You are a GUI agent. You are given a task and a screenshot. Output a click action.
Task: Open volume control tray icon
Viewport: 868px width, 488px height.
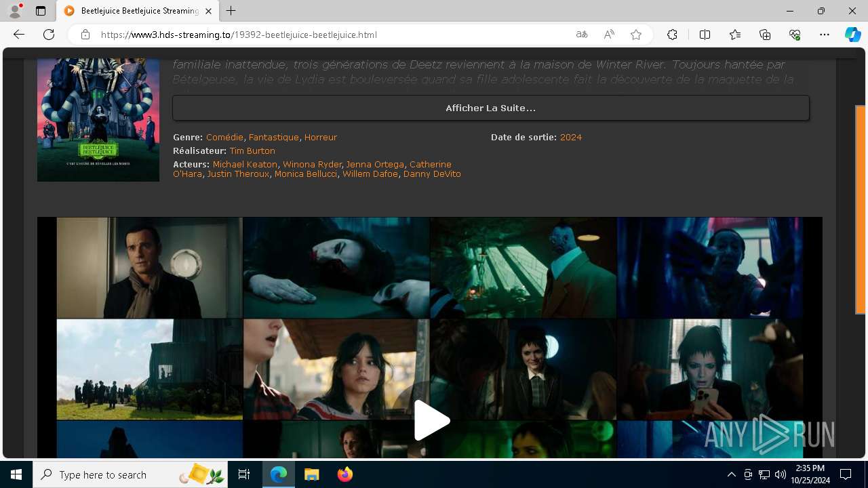tap(781, 474)
